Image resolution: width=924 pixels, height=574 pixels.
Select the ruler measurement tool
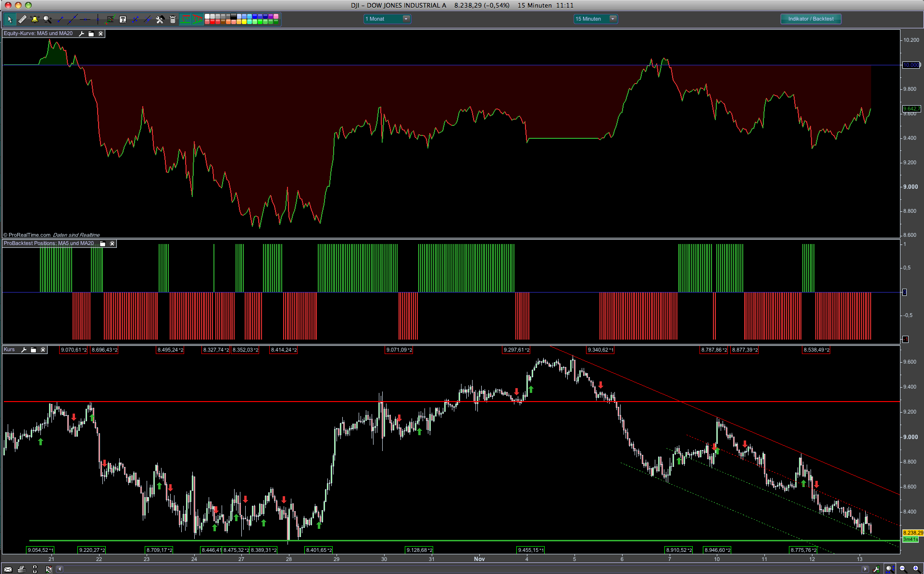(22, 19)
